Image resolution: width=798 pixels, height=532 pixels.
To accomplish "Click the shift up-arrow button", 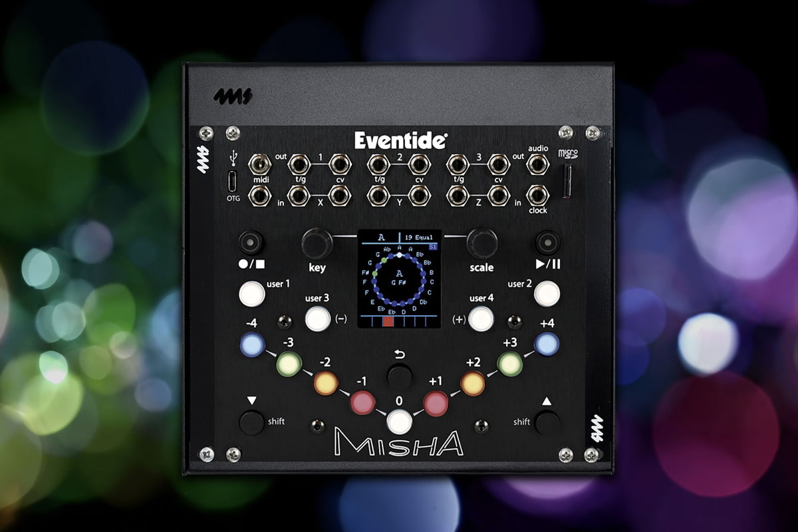I will point(547,422).
